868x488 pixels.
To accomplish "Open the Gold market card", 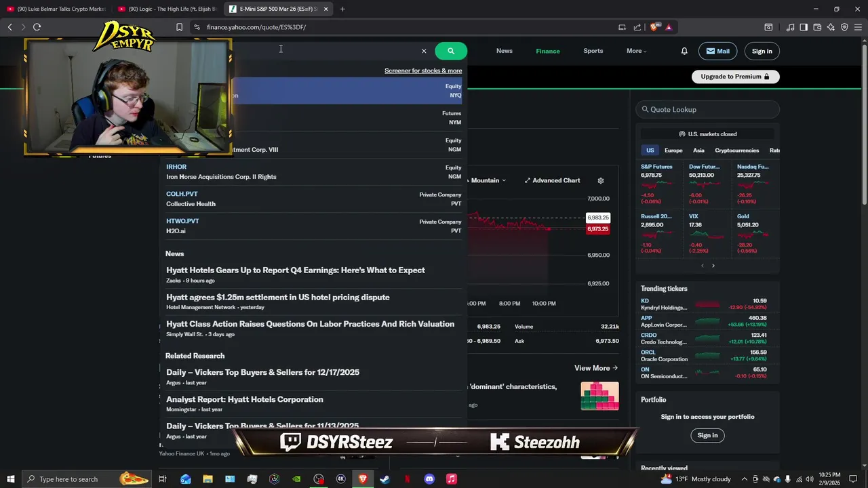I will tap(755, 232).
